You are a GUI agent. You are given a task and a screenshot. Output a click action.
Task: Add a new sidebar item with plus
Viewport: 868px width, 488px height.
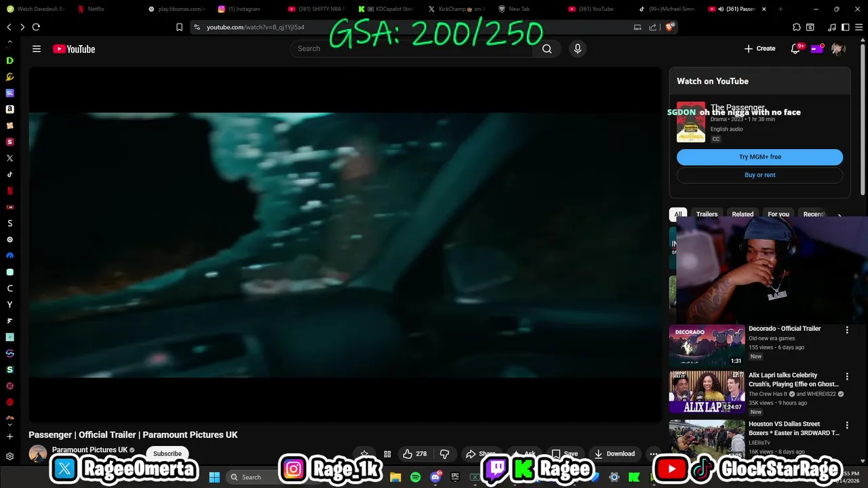[9, 436]
